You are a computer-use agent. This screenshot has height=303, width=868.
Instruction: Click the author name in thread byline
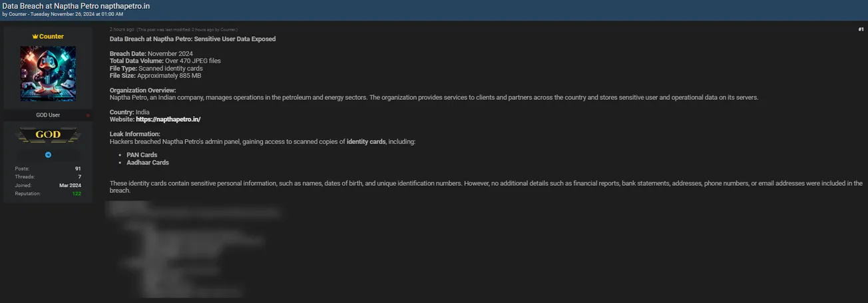click(18, 14)
